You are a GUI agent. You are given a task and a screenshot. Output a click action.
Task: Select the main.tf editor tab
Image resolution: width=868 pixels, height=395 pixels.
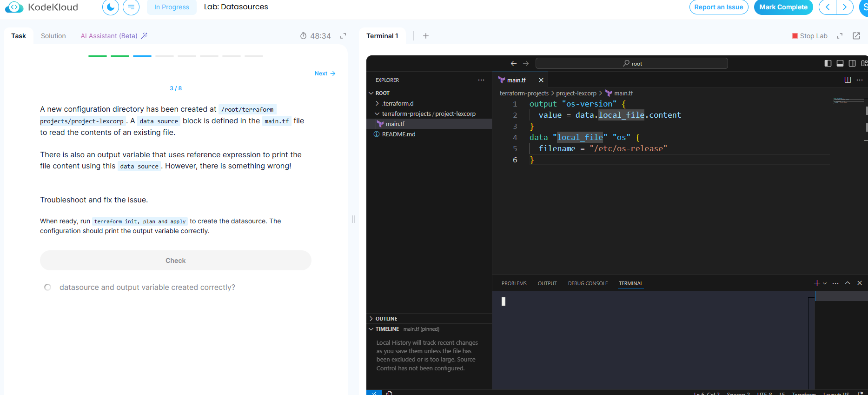point(516,80)
